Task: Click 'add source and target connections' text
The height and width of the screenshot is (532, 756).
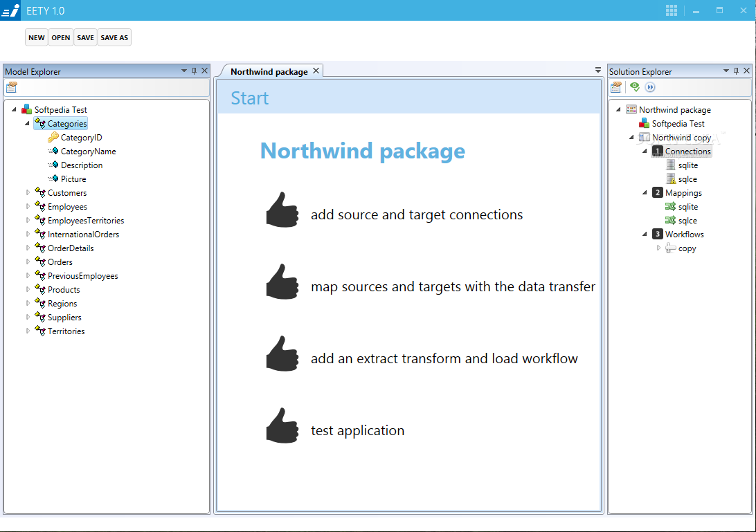Action: [x=417, y=215]
